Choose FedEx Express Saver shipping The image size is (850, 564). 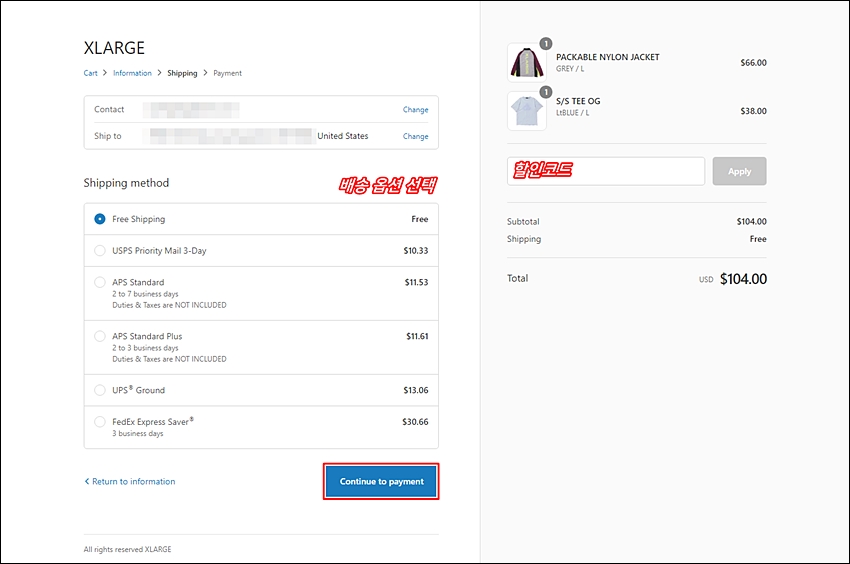(100, 421)
